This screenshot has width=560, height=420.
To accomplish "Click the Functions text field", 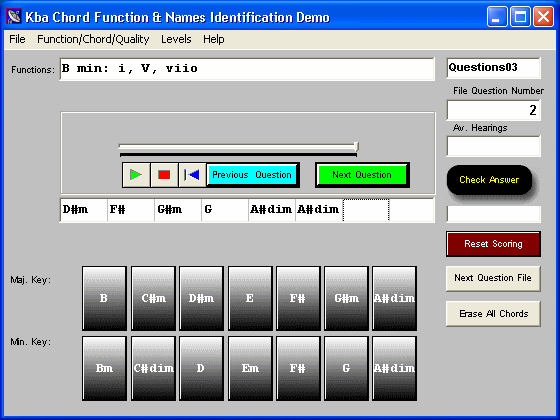I will pos(247,69).
